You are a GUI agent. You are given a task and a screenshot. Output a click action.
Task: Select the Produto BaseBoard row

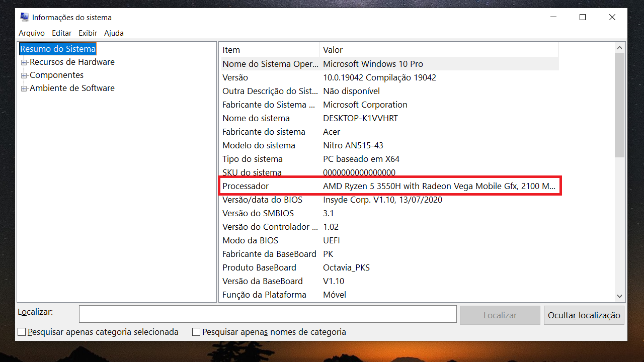pyautogui.click(x=389, y=267)
